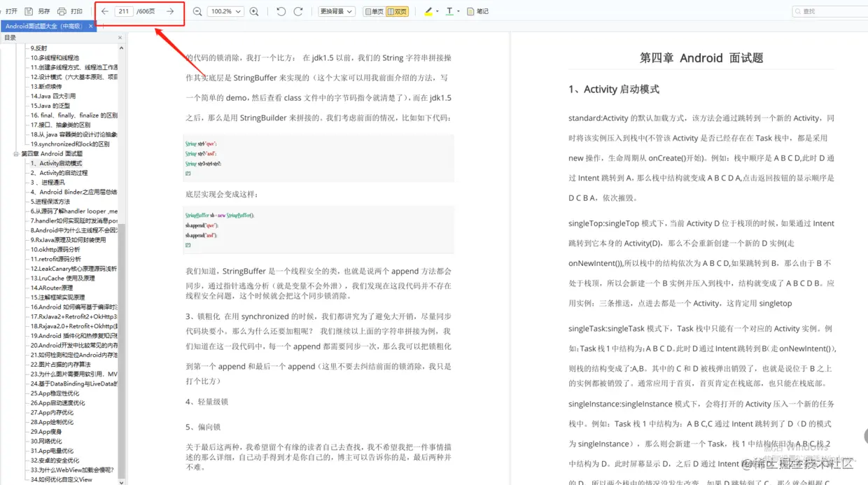868x485 pixels.
Task: Go to the previous page with left arrow
Action: coord(105,11)
